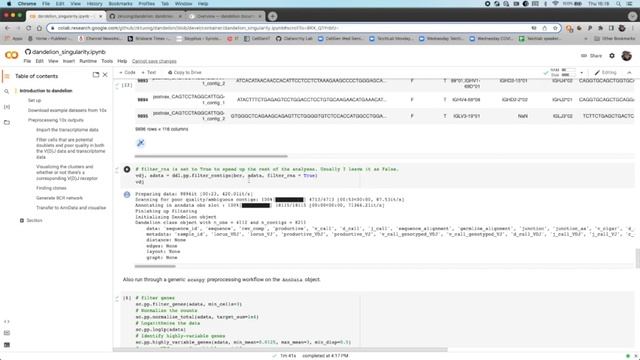This screenshot has width=640, height=360.
Task: Open Chrome Bookmarks menu in menu bar
Action: [x=120, y=4]
